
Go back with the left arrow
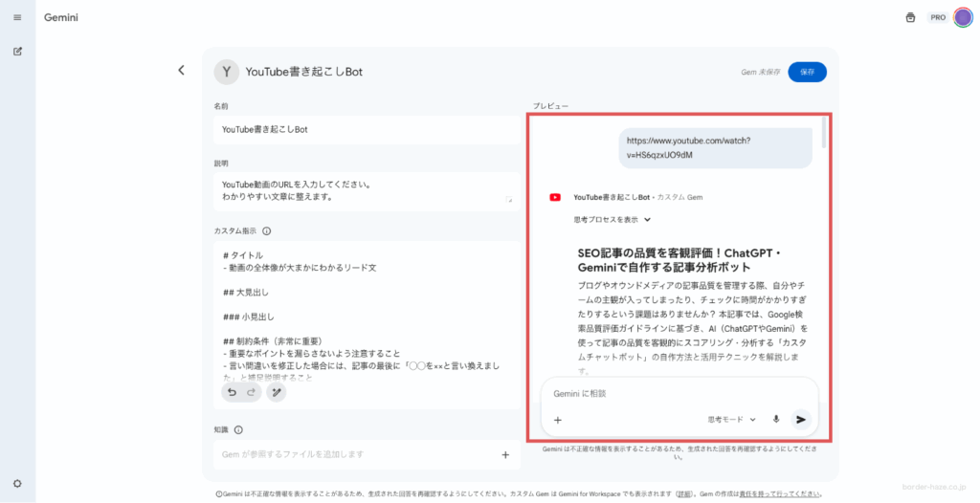[x=181, y=70]
